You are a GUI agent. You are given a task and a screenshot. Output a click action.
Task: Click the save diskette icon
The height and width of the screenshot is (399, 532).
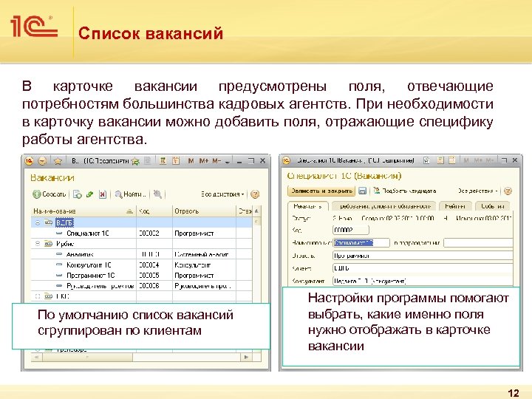point(363,191)
